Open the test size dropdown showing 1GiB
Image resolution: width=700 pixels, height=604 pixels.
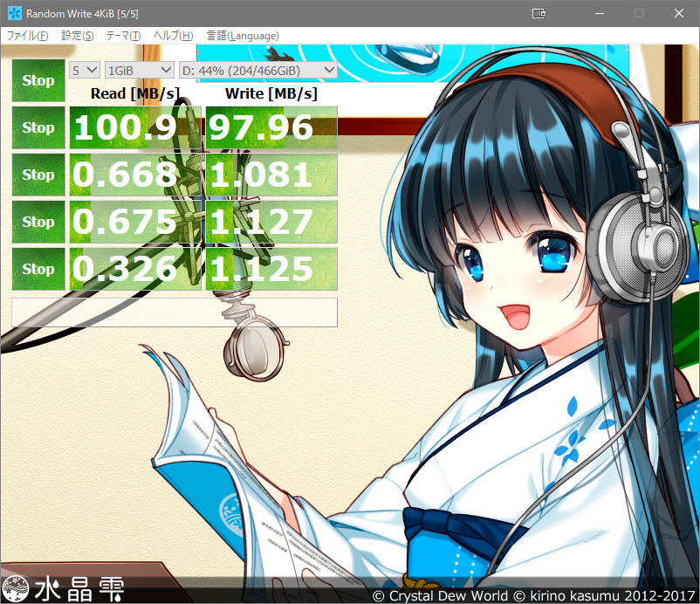pyautogui.click(x=140, y=70)
